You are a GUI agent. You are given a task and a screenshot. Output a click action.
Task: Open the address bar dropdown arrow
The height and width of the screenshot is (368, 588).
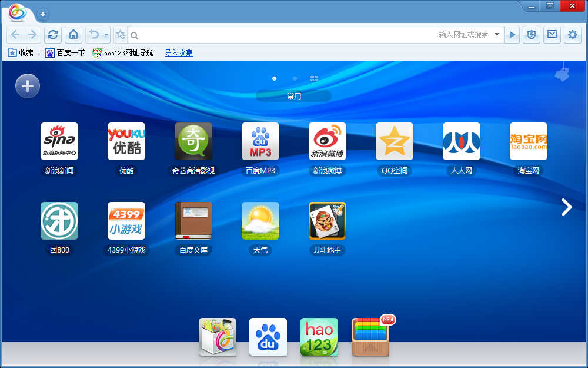pos(497,35)
